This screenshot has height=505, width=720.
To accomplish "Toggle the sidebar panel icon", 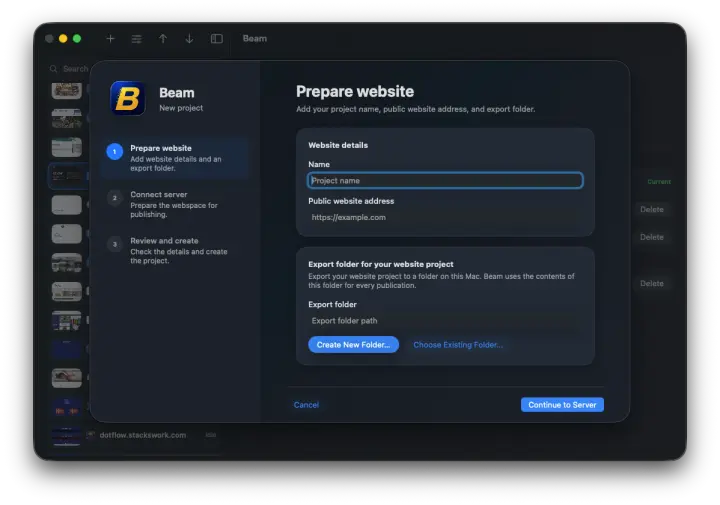I will [217, 39].
